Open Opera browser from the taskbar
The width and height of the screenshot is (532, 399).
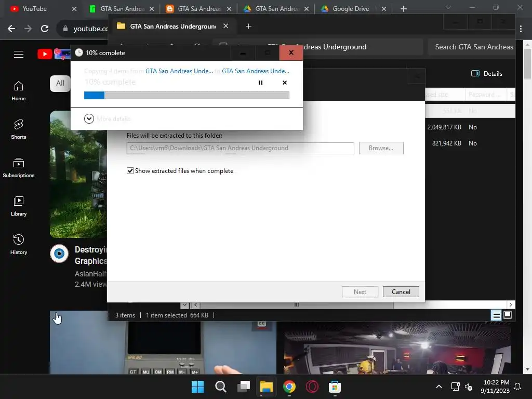[312, 387]
